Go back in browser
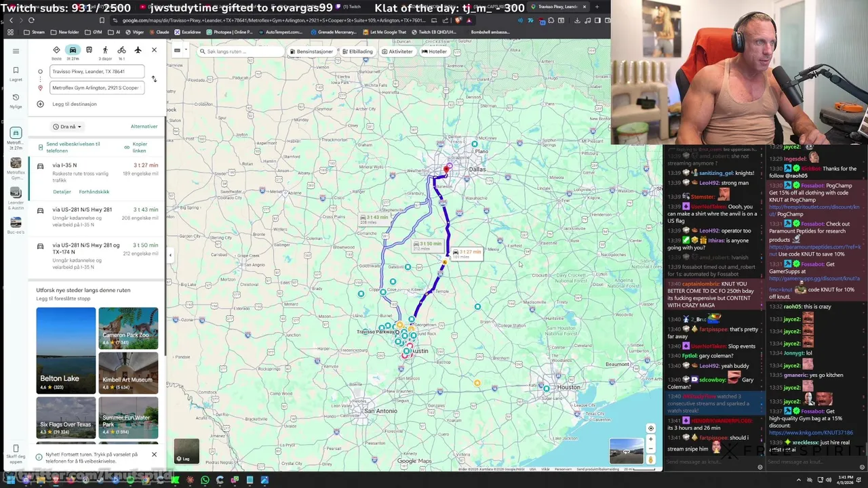This screenshot has height=488, width=868. click(x=11, y=20)
